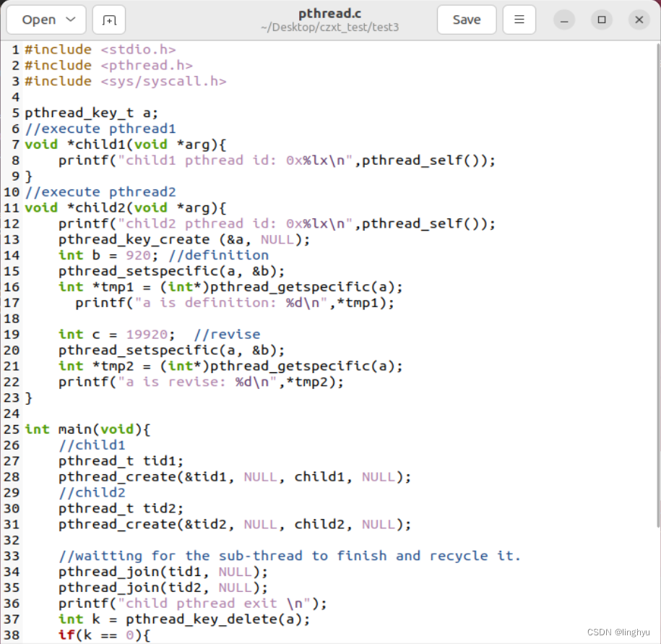Click the 'if(k == 0){' line
Screen dimensions: 661x644
point(104,635)
